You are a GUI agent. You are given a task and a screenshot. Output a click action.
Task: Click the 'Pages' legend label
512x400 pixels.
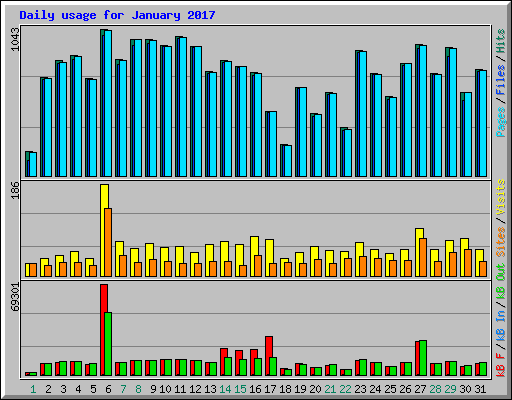(500, 122)
